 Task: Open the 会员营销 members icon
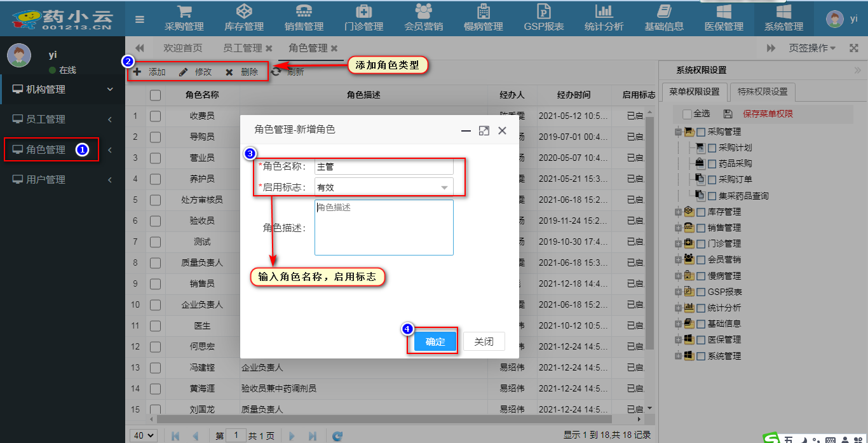423,11
